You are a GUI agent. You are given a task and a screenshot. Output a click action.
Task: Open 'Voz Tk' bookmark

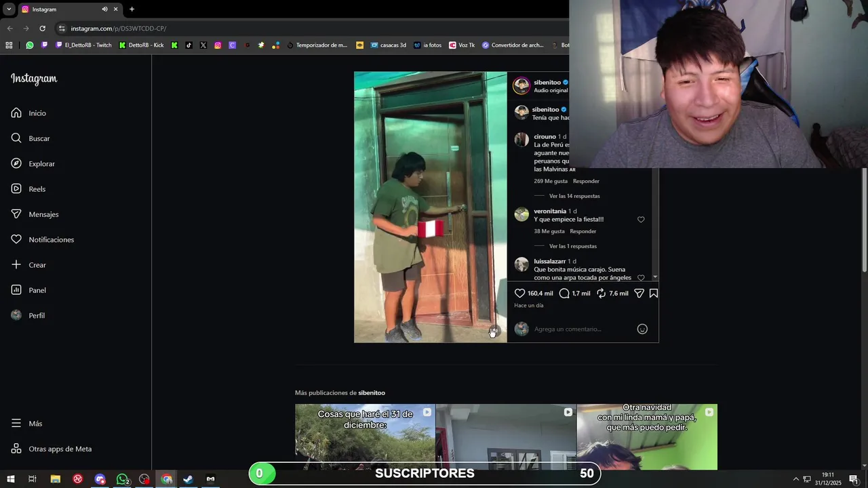point(462,45)
